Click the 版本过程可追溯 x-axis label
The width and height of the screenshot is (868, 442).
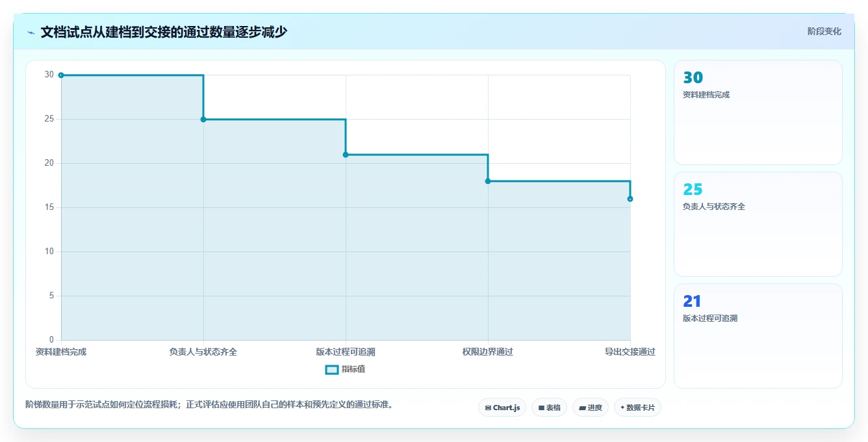(x=346, y=352)
